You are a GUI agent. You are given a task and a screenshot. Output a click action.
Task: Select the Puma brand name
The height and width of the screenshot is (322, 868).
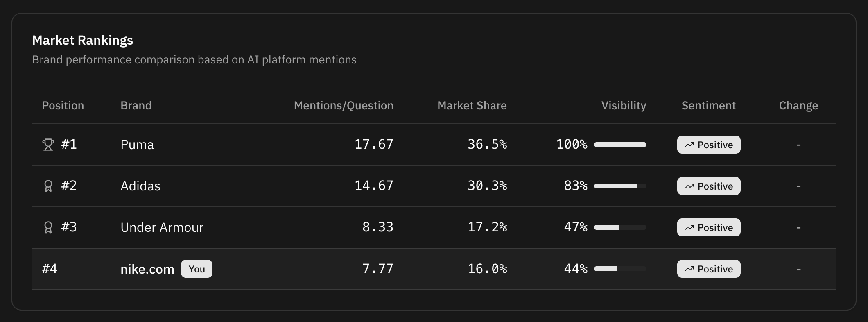point(137,145)
